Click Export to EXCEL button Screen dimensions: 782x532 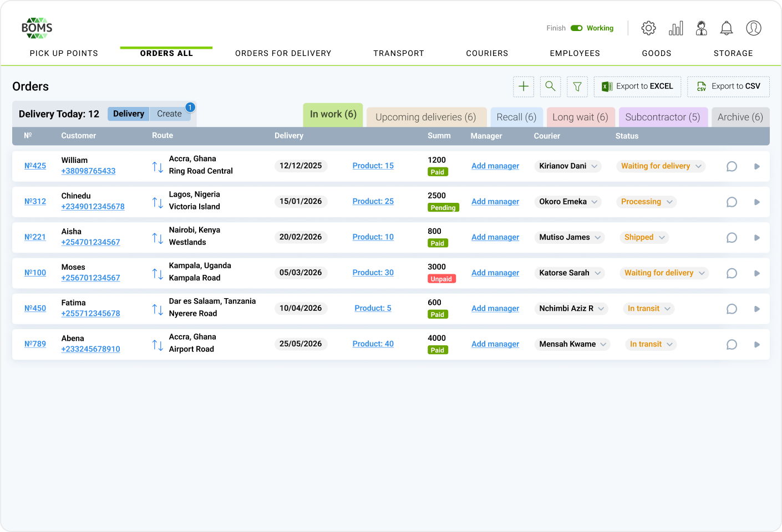[637, 86]
